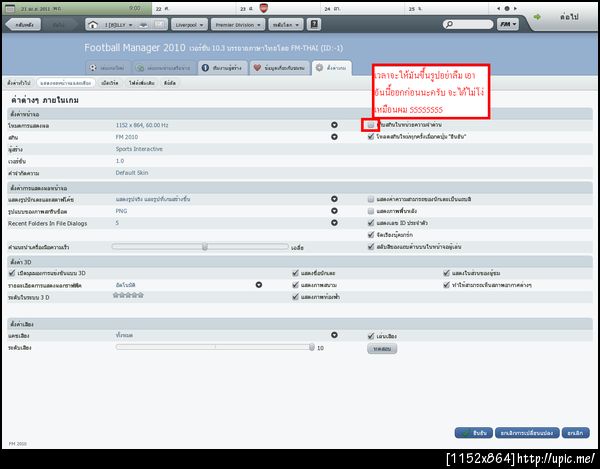This screenshot has height=469, width=600.
Task: Toggle the second middle-column checkbox in 3D settings
Action: (295, 285)
